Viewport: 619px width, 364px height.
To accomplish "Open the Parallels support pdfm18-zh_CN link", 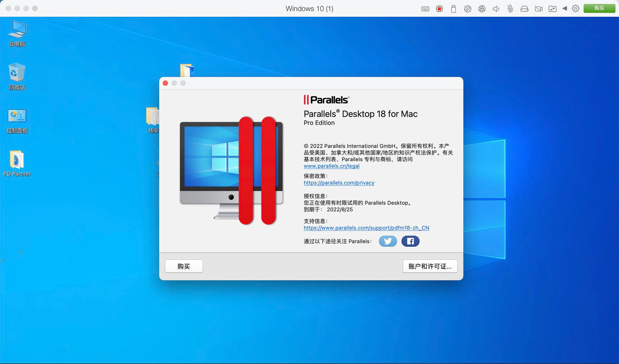I will coord(366,228).
